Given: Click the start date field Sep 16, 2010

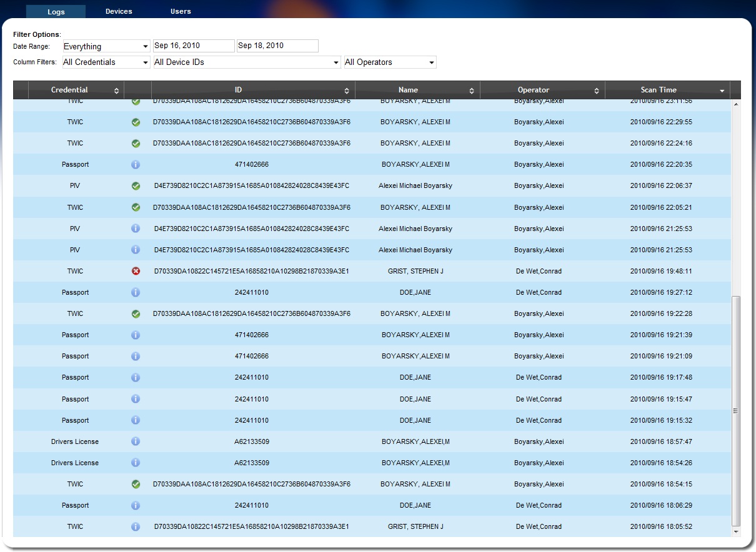Looking at the screenshot, I should [x=194, y=46].
